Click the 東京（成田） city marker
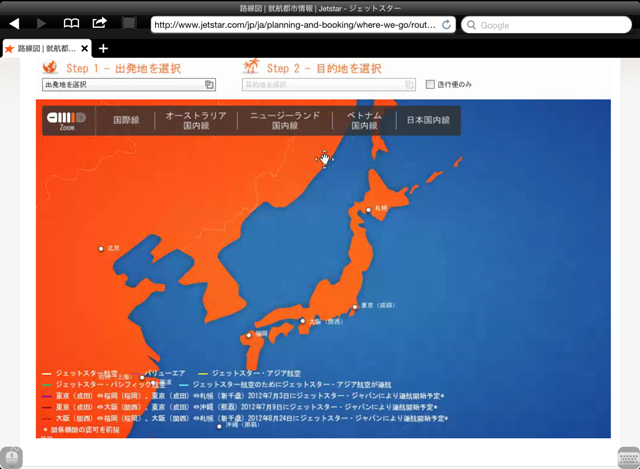This screenshot has height=469, width=640. (355, 307)
